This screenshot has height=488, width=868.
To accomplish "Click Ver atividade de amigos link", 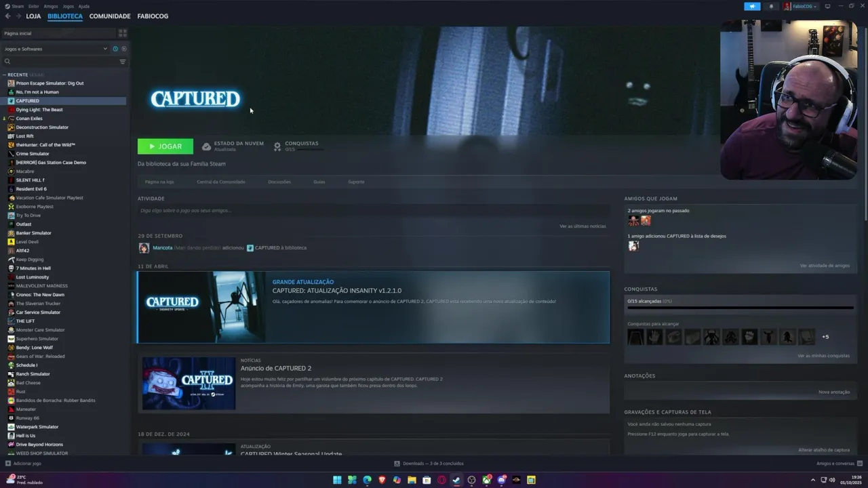I will (825, 266).
